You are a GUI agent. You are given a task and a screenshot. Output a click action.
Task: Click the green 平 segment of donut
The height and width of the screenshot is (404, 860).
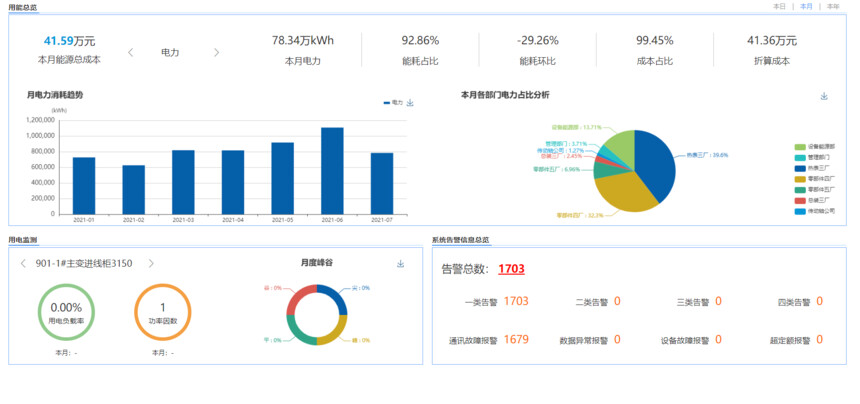click(298, 334)
